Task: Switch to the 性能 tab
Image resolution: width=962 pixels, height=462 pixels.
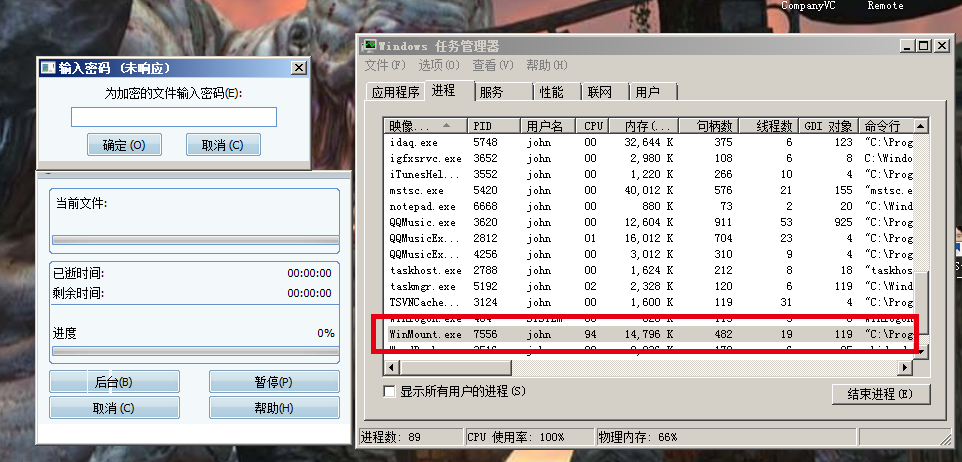Action: tap(556, 92)
